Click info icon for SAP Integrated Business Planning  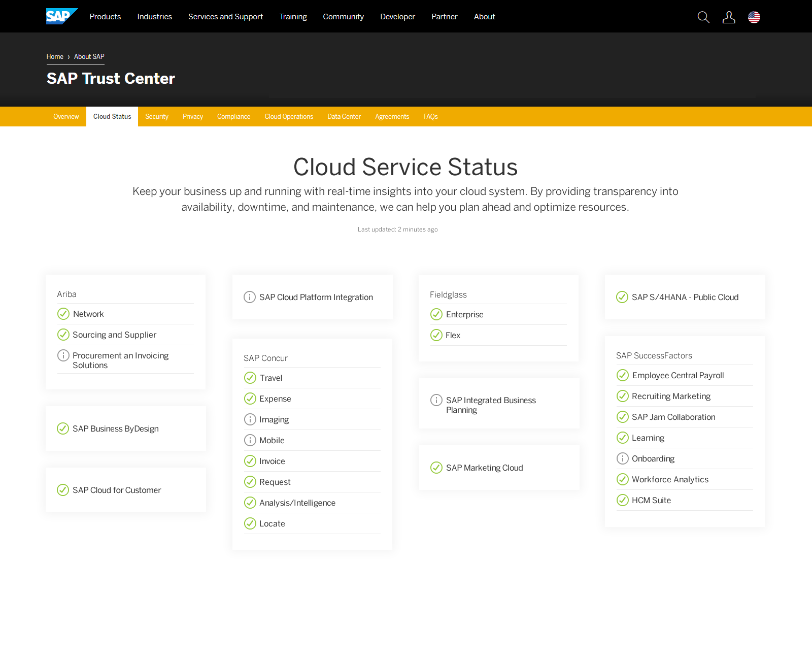(x=436, y=400)
